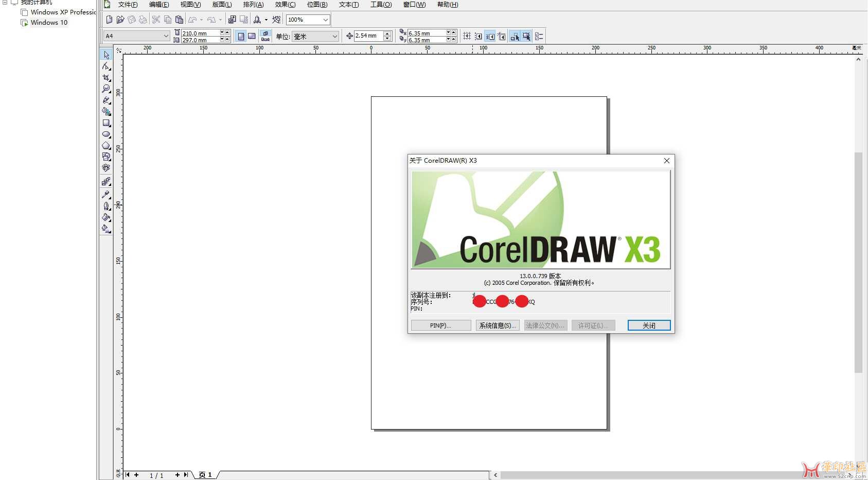Increase the 2.54 mm nudge offset
This screenshot has width=868, height=480.
(387, 33)
